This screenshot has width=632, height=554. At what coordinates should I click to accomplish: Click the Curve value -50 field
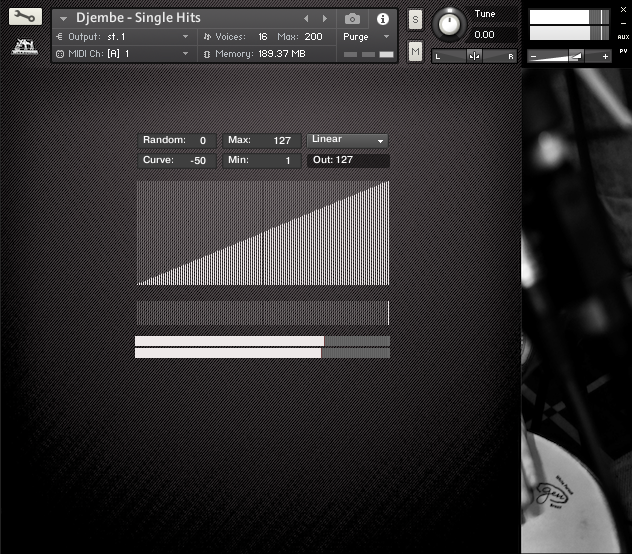point(177,160)
